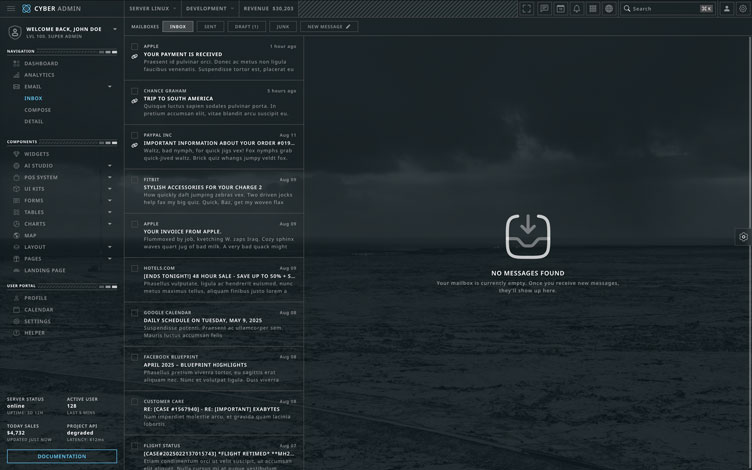
Task: Open the apps grid icon
Action: (x=593, y=8)
